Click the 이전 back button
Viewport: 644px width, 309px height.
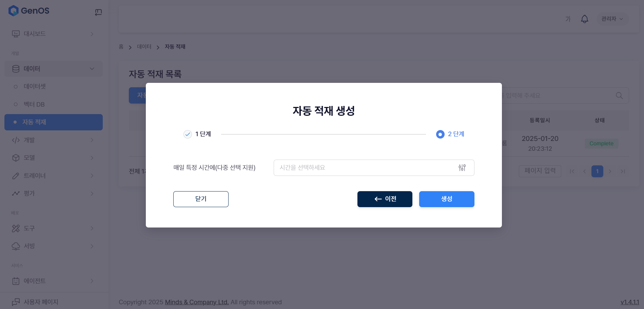[x=385, y=199]
